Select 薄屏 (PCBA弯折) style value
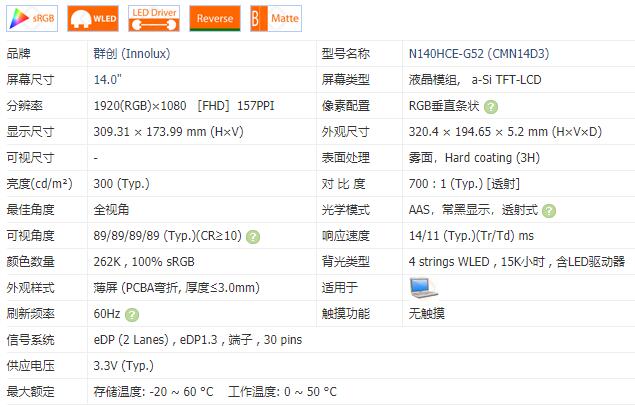 [177, 288]
